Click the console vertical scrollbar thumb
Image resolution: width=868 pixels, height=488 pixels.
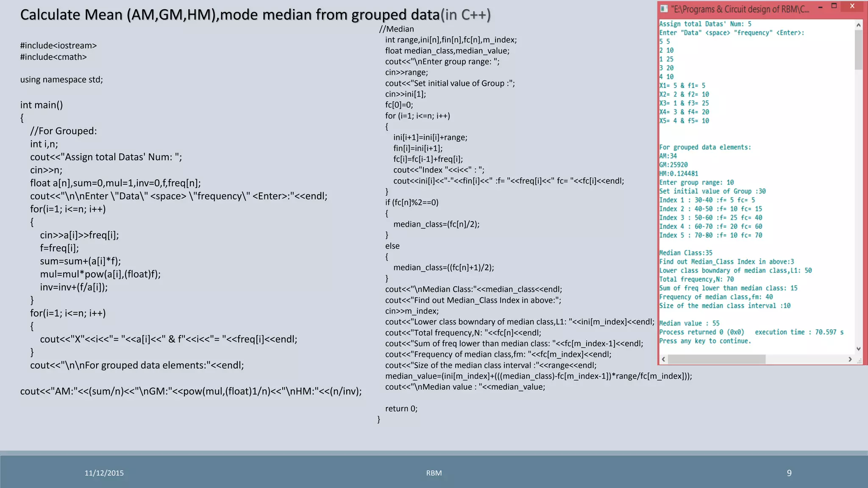[x=858, y=50]
